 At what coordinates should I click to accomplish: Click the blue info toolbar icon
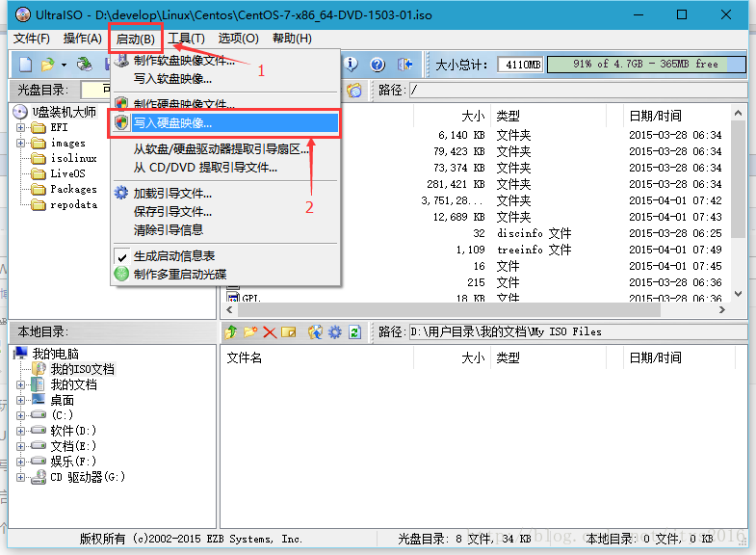[352, 65]
